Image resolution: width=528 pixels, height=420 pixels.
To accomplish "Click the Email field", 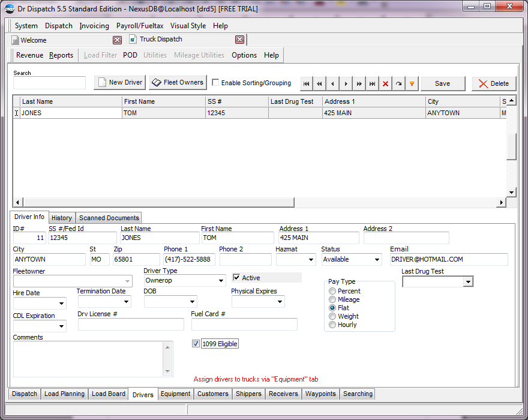I will [x=449, y=260].
